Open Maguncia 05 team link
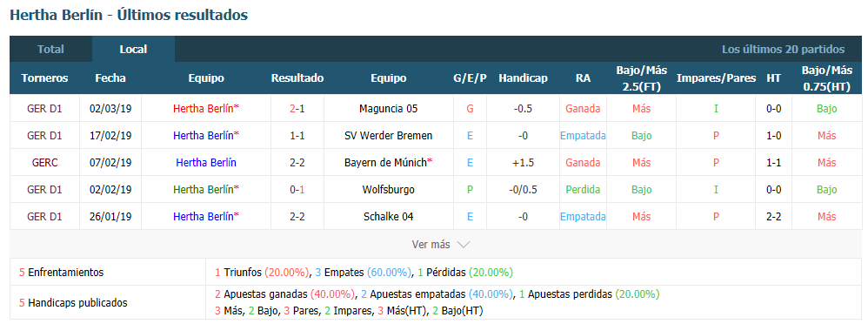Viewport: 868px width, 324px height. pos(388,109)
